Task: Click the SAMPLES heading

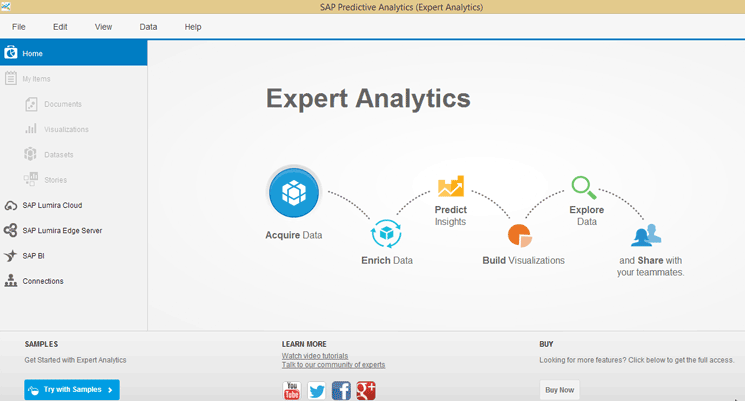Action: [41, 344]
